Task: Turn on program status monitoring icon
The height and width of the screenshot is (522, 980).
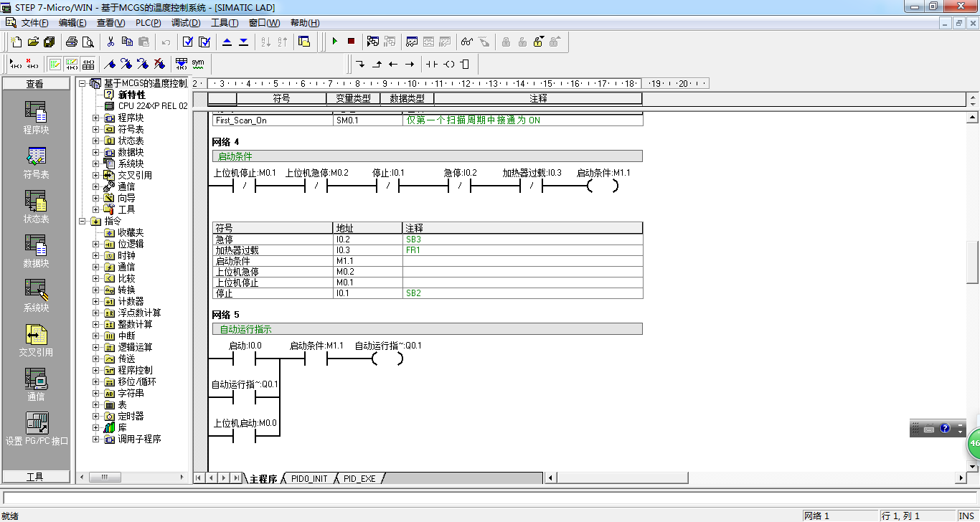Action: click(x=373, y=42)
